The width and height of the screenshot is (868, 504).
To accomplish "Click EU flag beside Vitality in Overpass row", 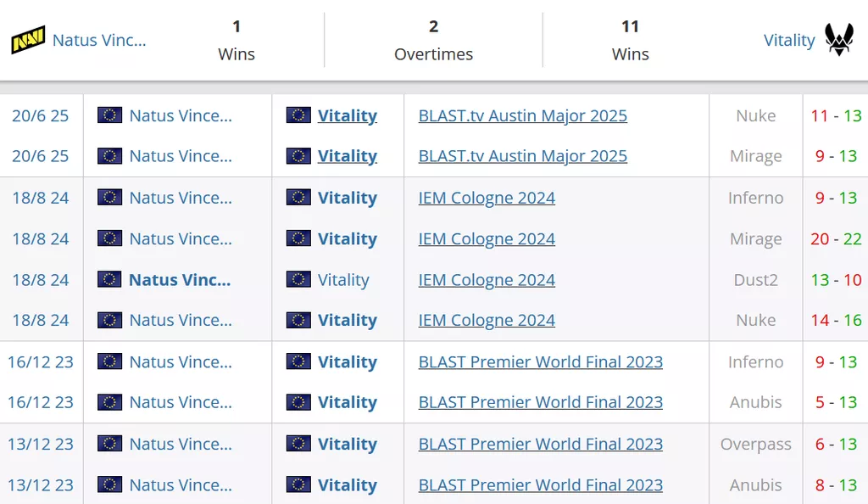I will coord(298,444).
